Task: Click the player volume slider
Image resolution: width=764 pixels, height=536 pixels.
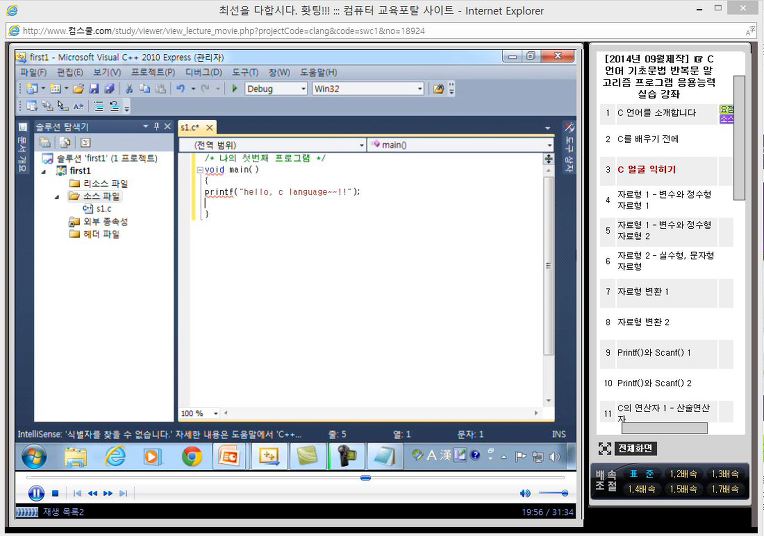Action: click(554, 493)
